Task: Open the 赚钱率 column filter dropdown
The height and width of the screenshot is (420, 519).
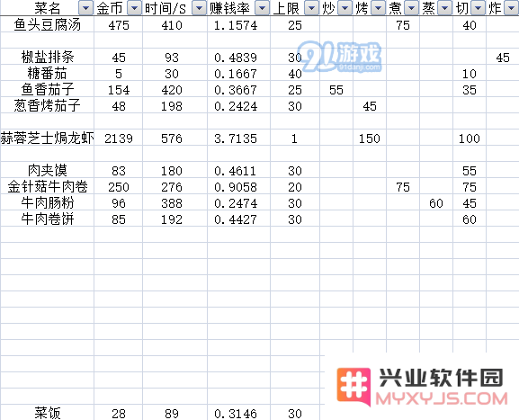Action: tap(262, 8)
